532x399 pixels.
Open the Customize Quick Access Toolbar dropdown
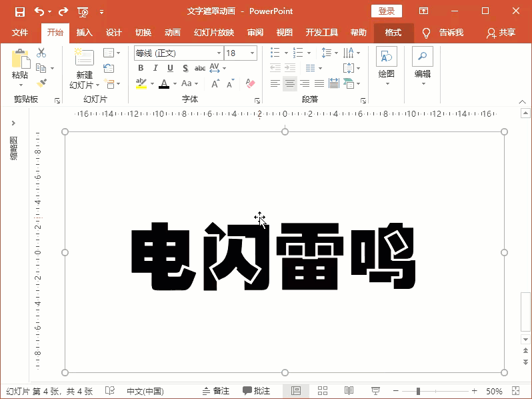click(101, 12)
